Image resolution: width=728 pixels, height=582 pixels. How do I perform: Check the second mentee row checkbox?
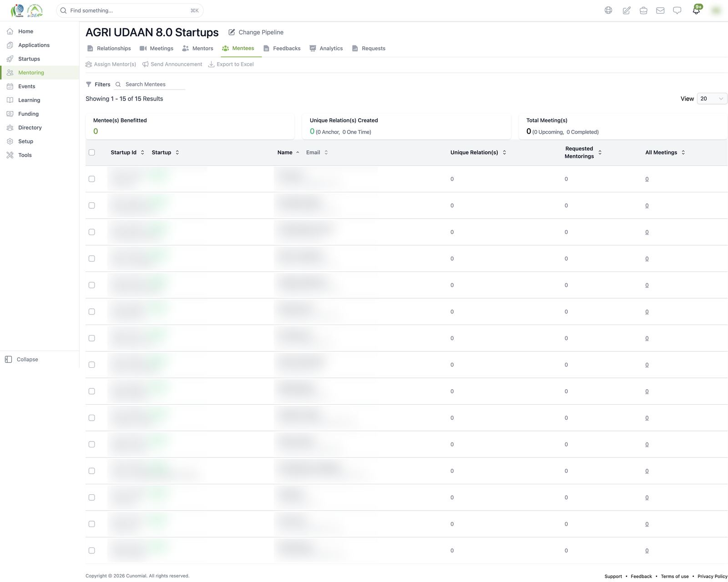click(x=91, y=206)
